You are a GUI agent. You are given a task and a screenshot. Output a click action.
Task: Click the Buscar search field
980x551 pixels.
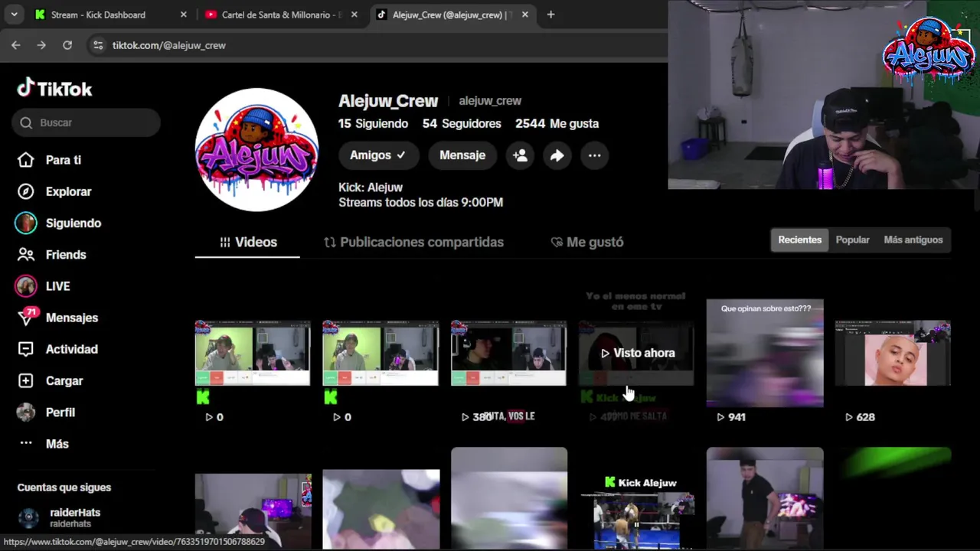[86, 122]
